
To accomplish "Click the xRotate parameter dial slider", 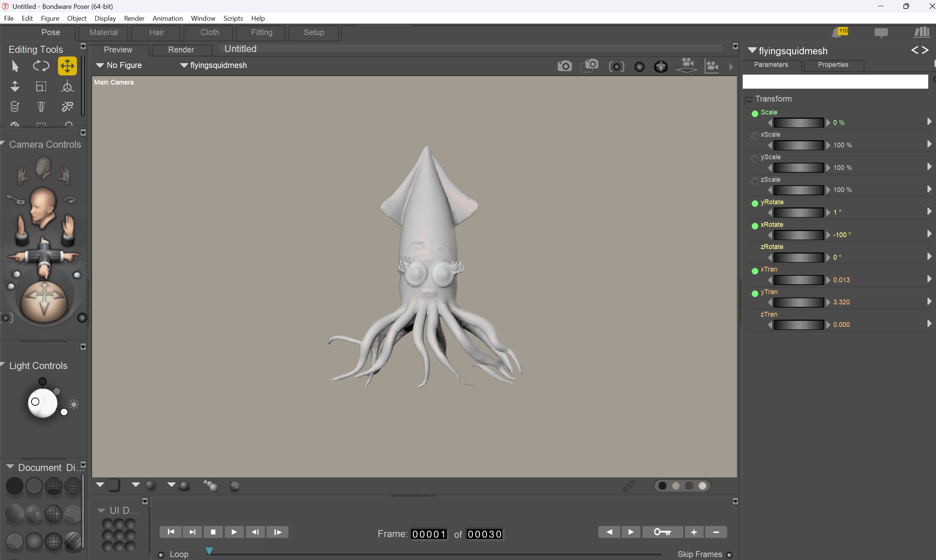I will click(799, 235).
